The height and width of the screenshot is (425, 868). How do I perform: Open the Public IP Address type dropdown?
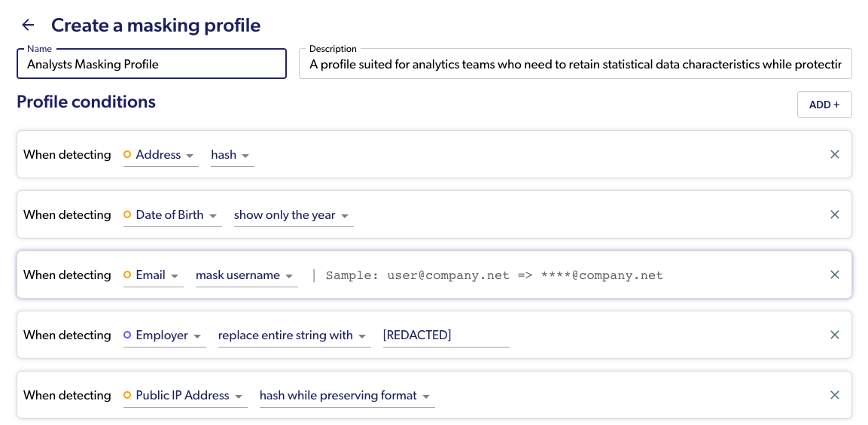pos(185,396)
